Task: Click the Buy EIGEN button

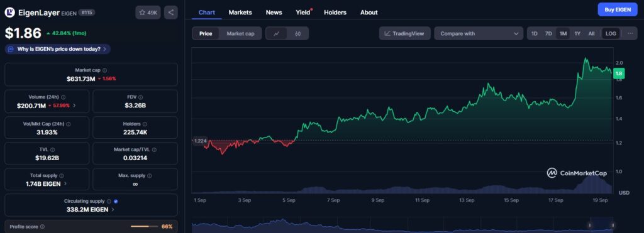Action: [618, 9]
